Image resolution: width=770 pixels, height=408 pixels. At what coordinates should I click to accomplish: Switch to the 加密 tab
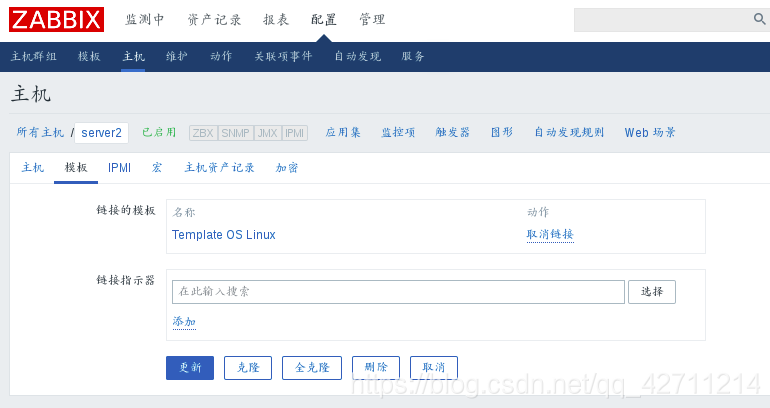click(287, 168)
